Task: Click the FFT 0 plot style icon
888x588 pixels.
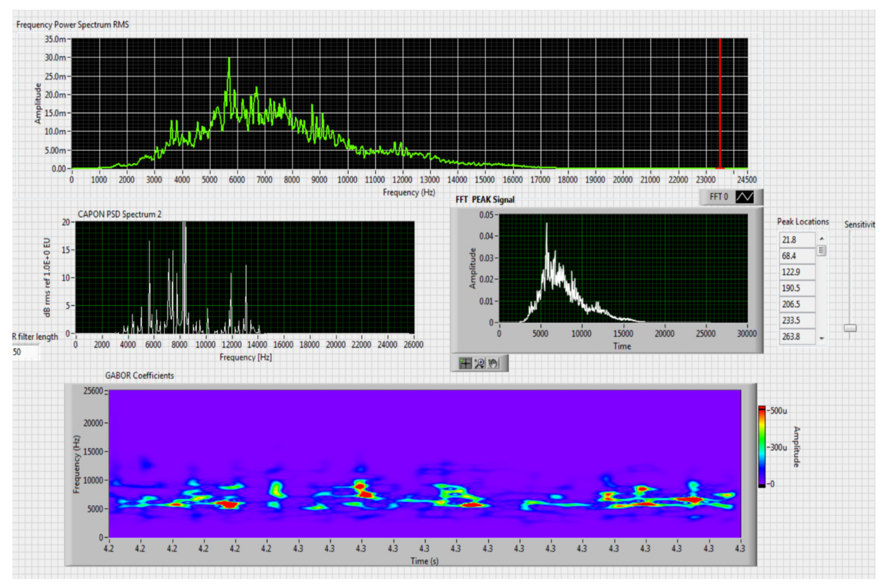Action: coord(744,197)
